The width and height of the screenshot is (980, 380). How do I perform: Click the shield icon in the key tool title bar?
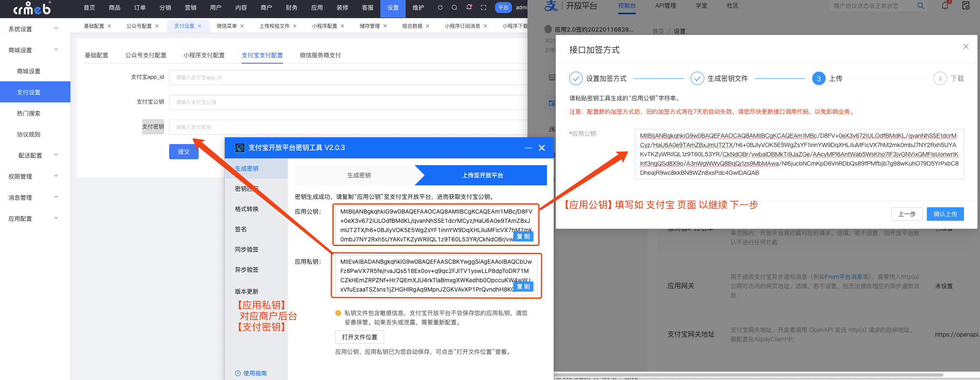click(x=240, y=148)
